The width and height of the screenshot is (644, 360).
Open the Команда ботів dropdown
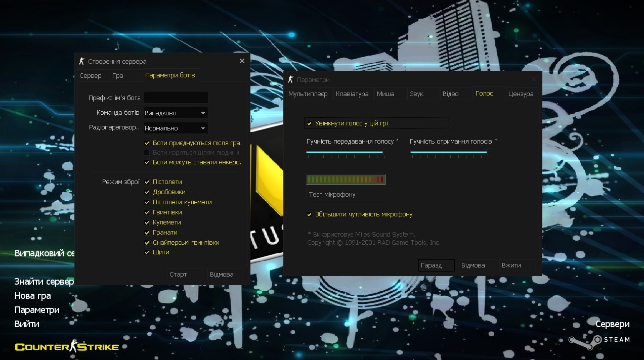pyautogui.click(x=176, y=113)
